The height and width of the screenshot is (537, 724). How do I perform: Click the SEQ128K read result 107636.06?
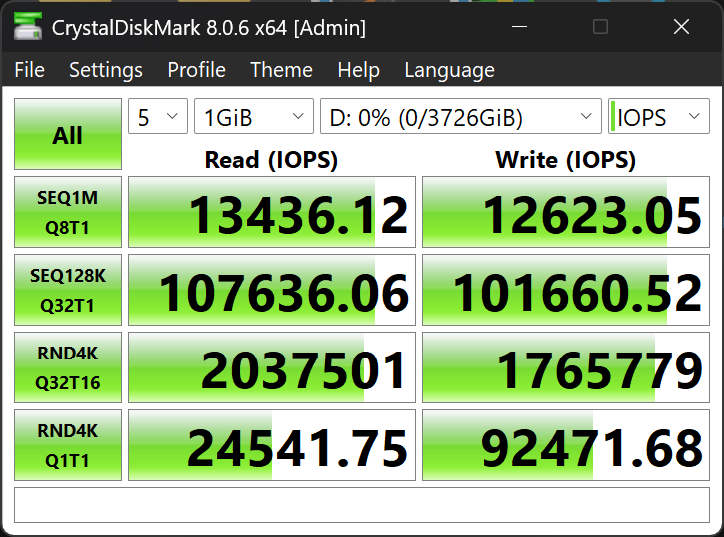(x=272, y=290)
